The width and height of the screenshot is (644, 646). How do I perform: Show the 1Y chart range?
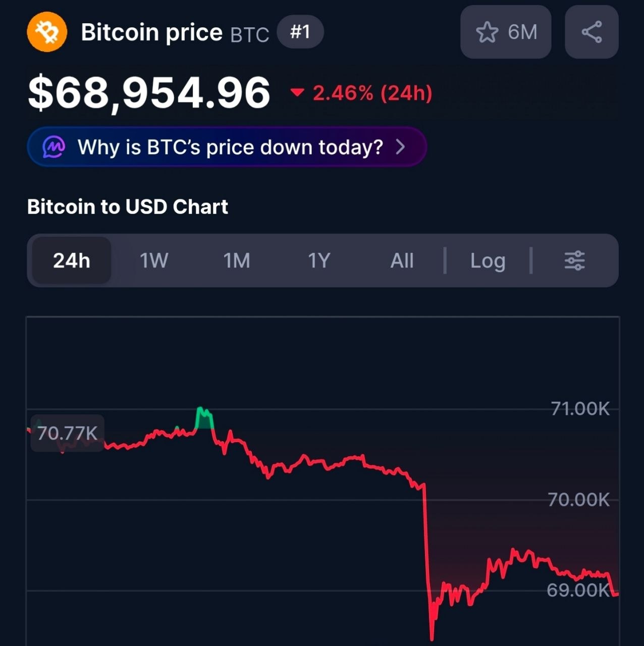click(x=319, y=261)
